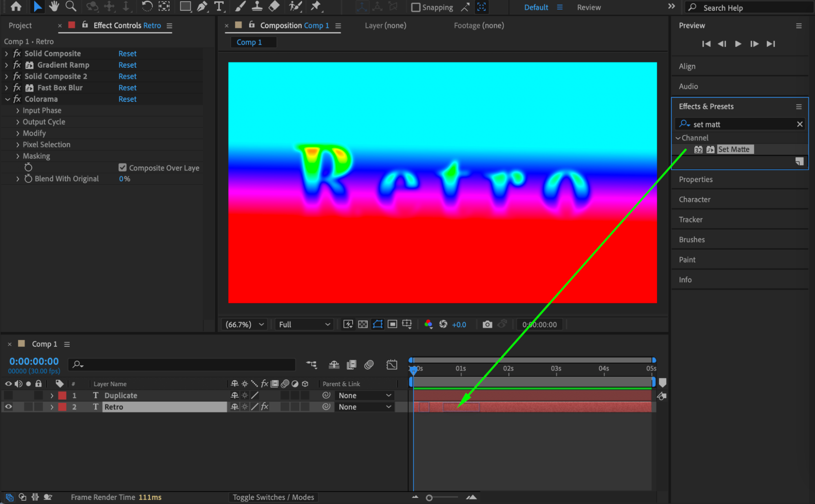Viewport: 815px width, 504px height.
Task: Open the show channel color icon
Action: click(428, 324)
